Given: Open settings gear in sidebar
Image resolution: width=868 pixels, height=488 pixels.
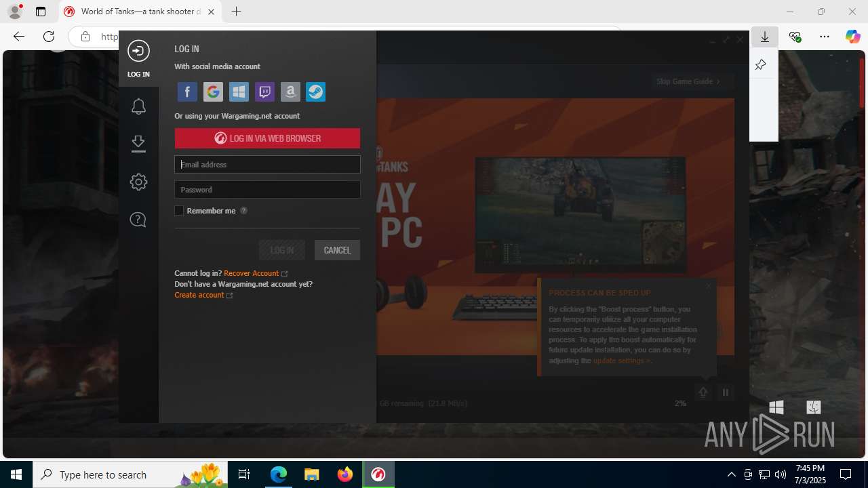Looking at the screenshot, I should click(138, 182).
